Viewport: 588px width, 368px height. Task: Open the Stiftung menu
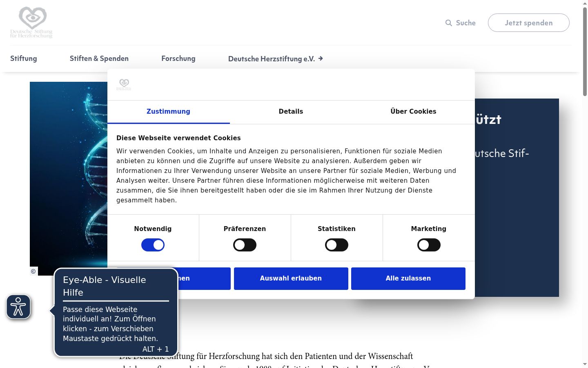coord(24,58)
